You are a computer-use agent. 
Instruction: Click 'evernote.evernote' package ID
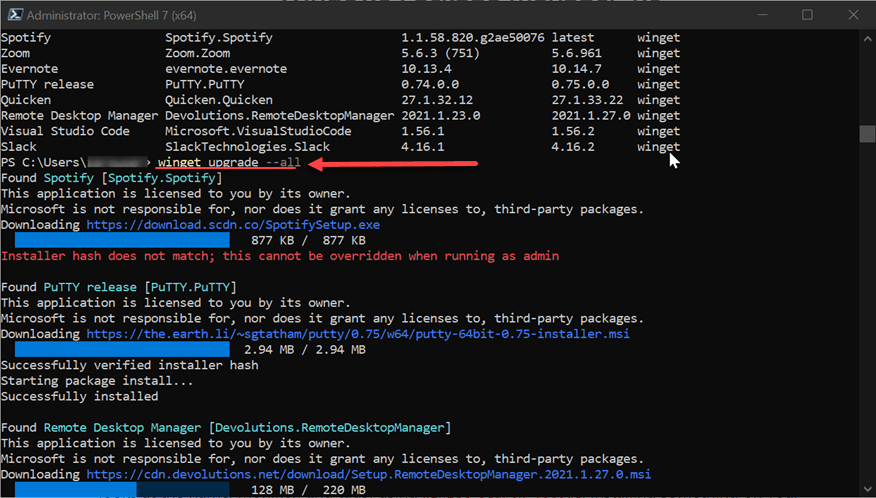pyautogui.click(x=226, y=69)
